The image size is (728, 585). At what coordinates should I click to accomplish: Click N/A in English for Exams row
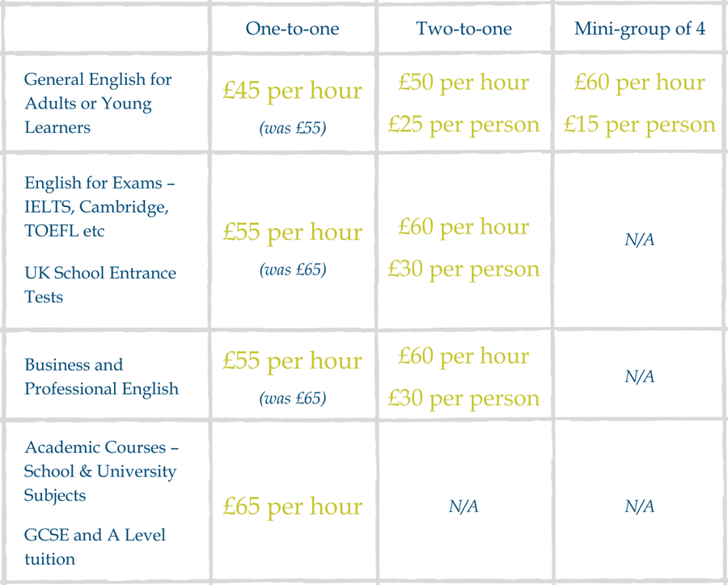pyautogui.click(x=640, y=240)
